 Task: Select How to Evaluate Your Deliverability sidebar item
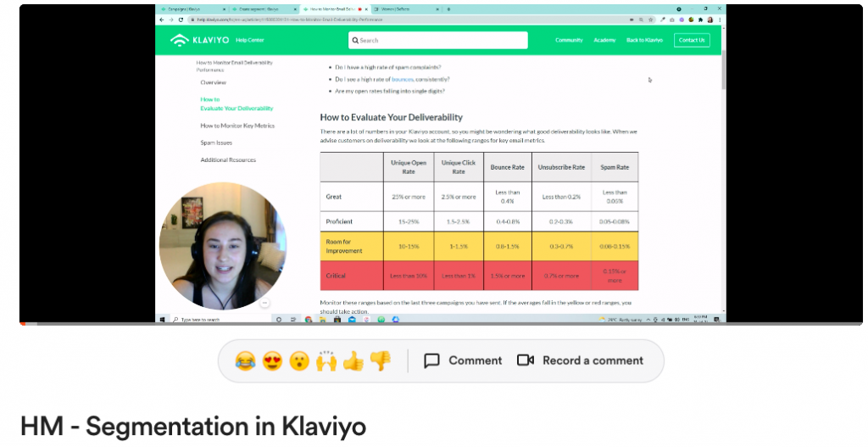click(236, 104)
